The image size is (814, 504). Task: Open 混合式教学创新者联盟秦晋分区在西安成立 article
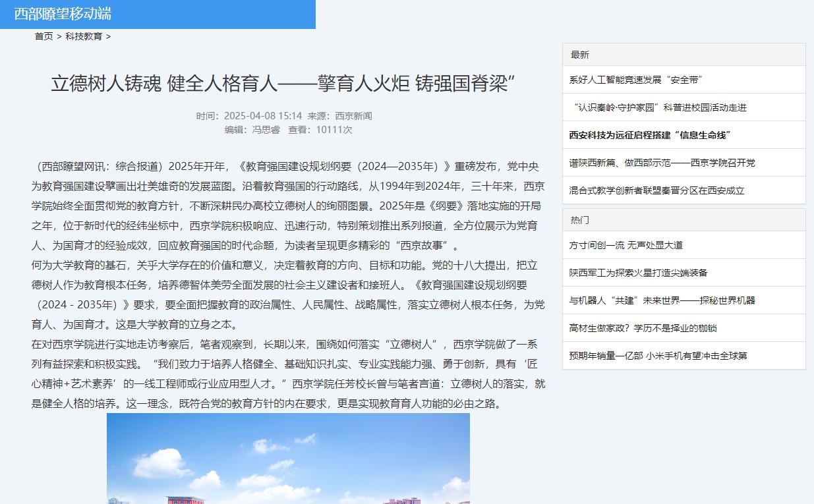coord(656,190)
